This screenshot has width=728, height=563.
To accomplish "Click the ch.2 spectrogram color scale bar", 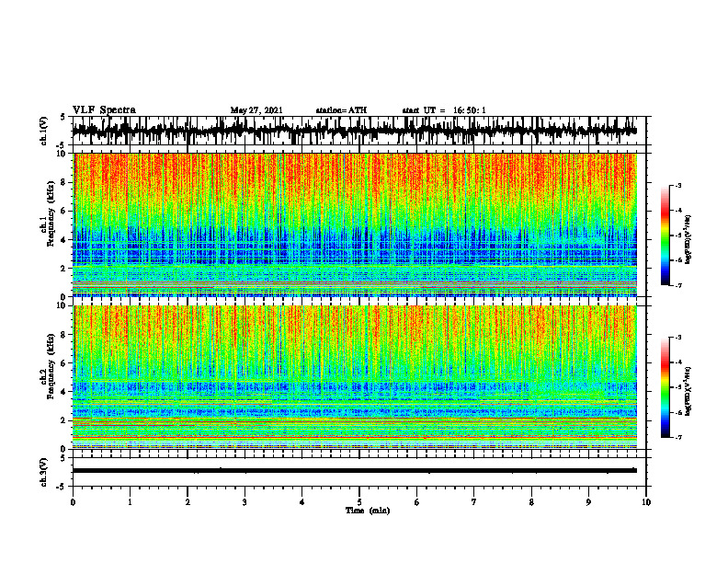I will point(665,387).
